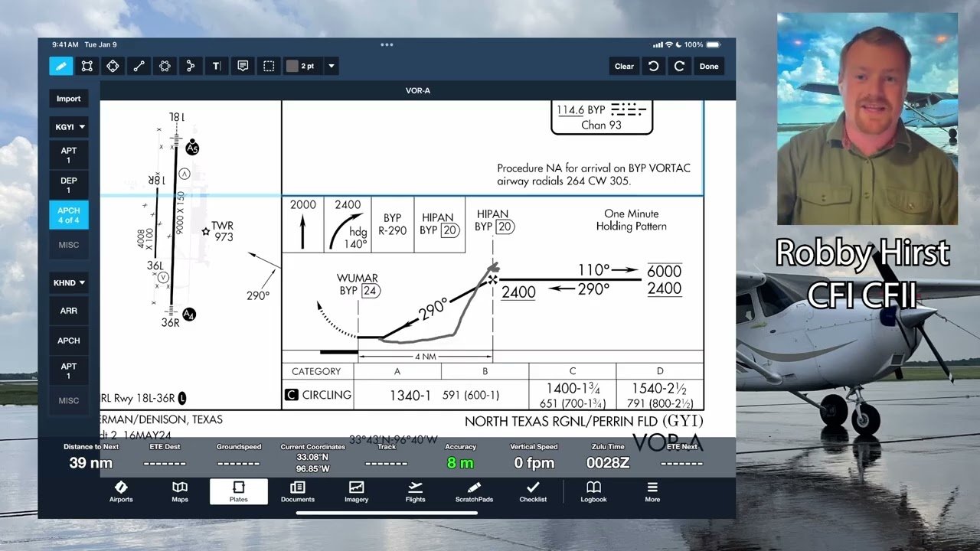Tap the three-dot multitasking control
Screen dimensions: 980x551
pyautogui.click(x=387, y=44)
